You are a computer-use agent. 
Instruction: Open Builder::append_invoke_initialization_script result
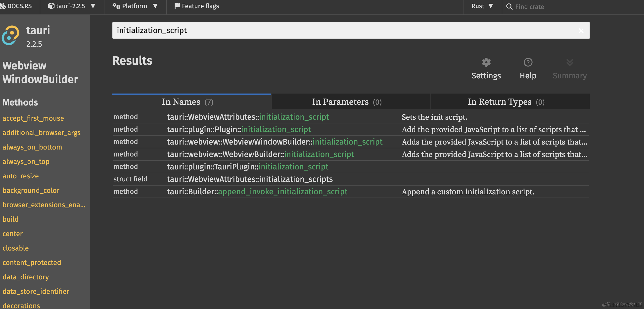[x=257, y=192]
